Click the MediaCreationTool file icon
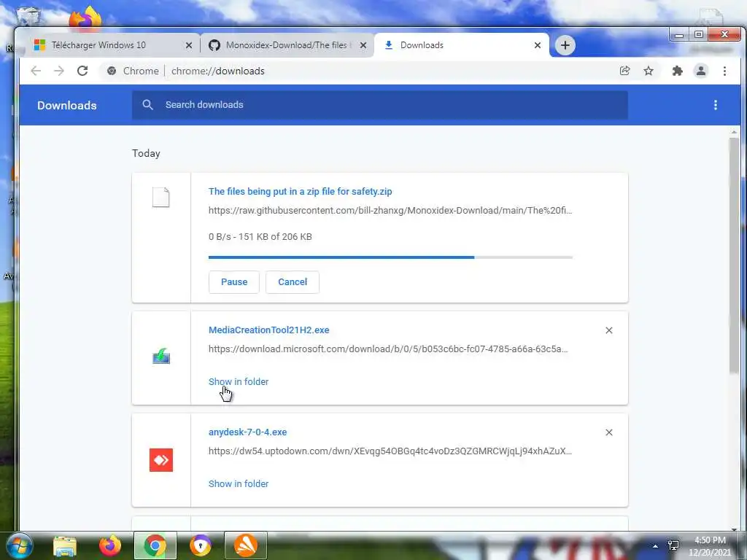 (161, 356)
